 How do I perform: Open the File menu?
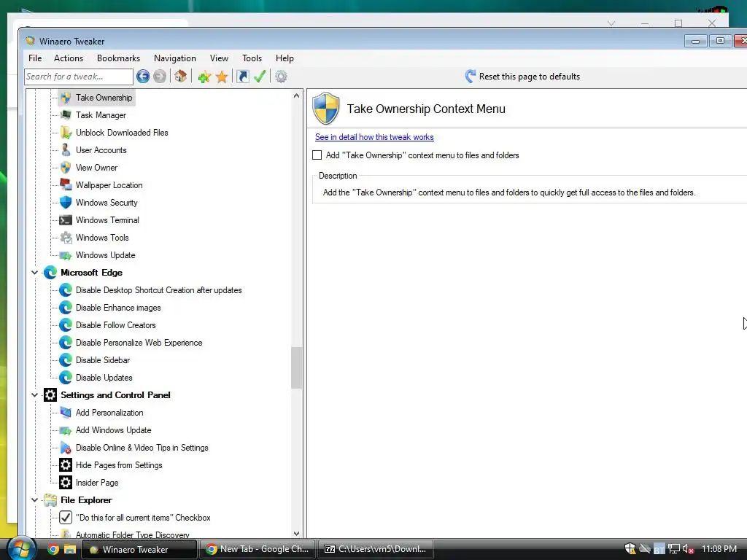pos(35,58)
